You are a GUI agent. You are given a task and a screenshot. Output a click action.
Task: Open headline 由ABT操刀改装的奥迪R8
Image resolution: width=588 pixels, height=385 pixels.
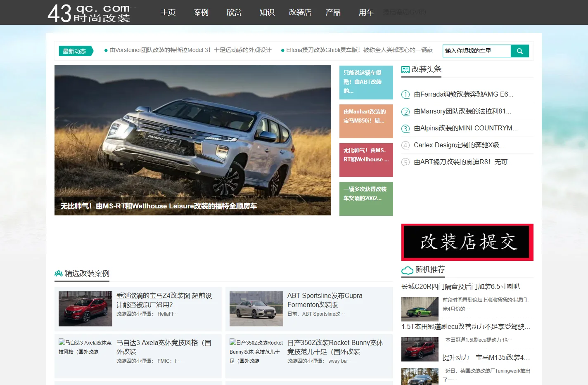tap(463, 162)
